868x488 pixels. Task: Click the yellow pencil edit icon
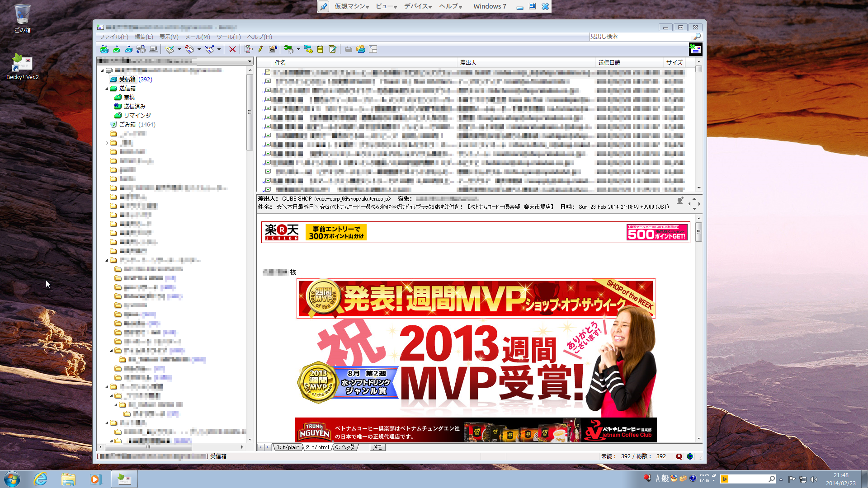click(x=260, y=49)
